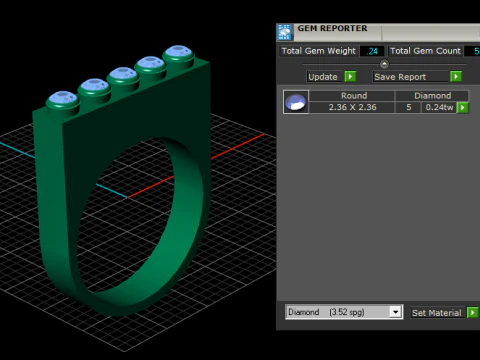Click the Total Gem Count value field

coord(472,51)
